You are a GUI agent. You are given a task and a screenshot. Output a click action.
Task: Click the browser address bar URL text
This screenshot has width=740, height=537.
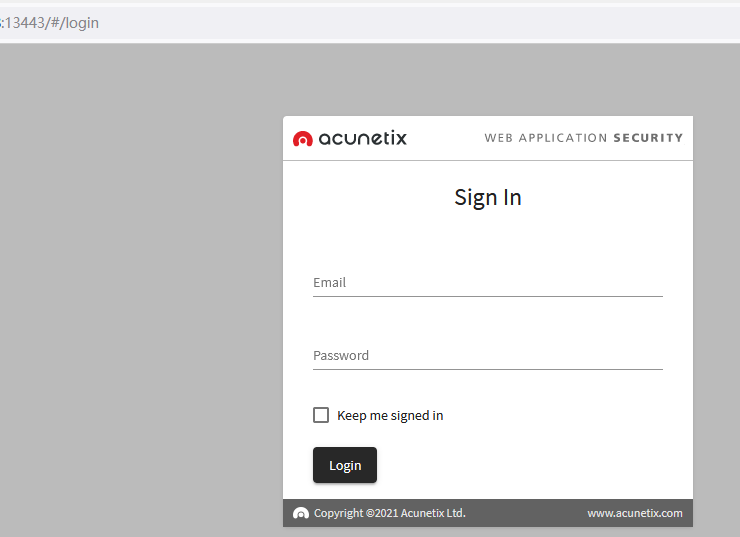coord(50,23)
